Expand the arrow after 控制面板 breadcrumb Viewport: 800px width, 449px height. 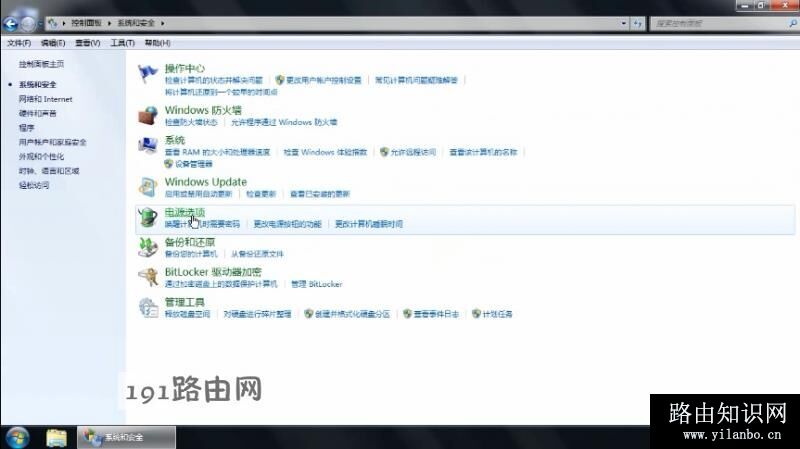109,23
